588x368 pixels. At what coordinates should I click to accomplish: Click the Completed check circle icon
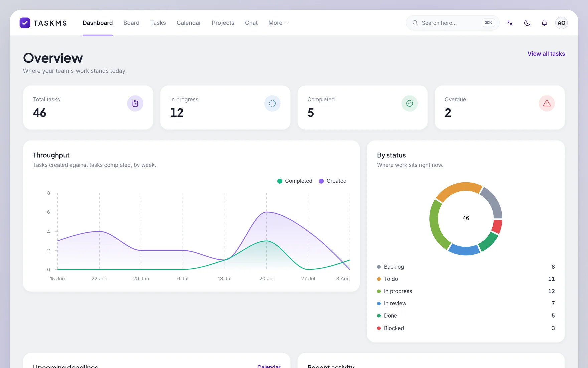pos(410,103)
